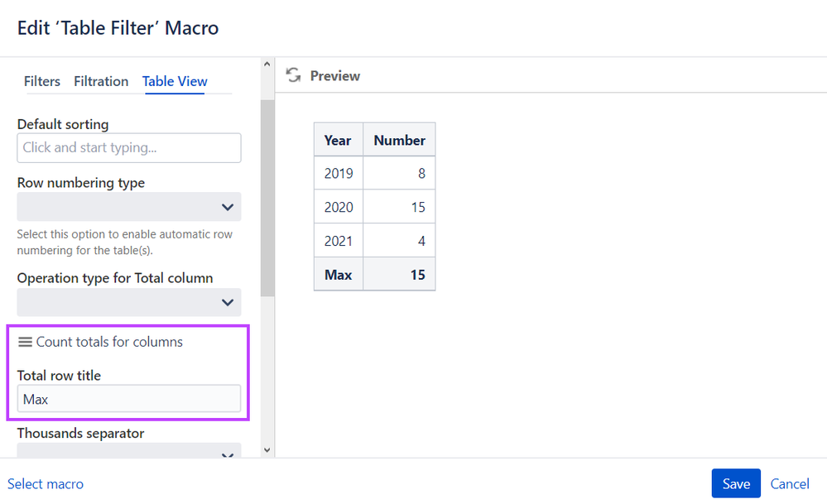The width and height of the screenshot is (827, 504).
Task: Click the Max total row cell
Action: [338, 275]
